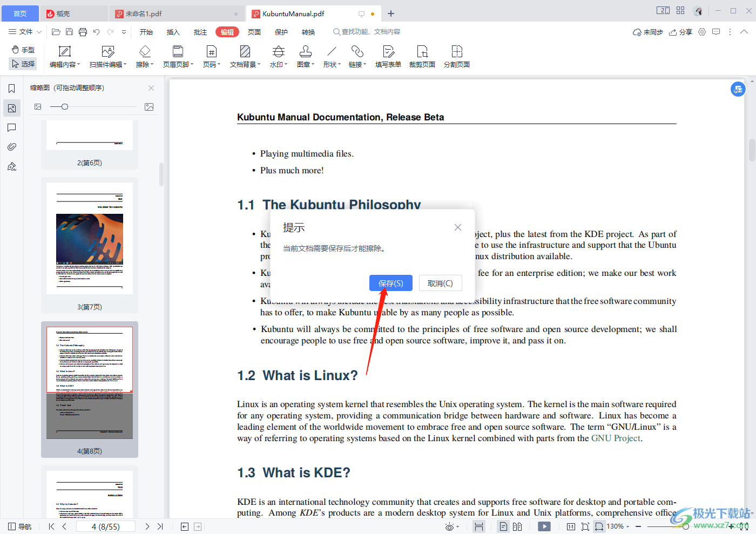The image size is (756, 534).
Task: Print document using printer icon
Action: point(83,32)
